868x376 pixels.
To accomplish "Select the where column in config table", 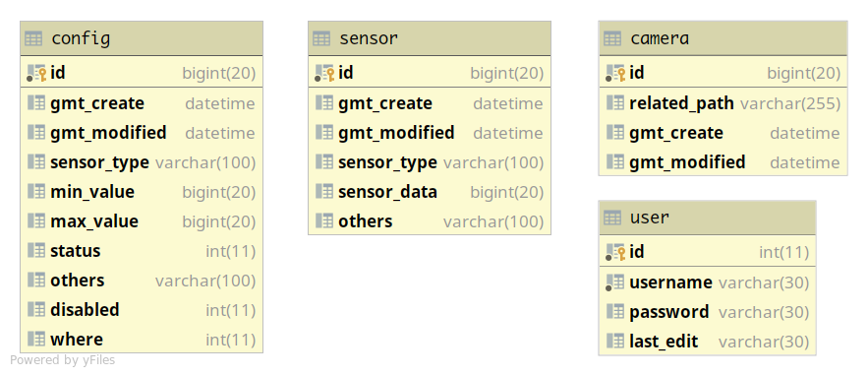I will (142, 339).
